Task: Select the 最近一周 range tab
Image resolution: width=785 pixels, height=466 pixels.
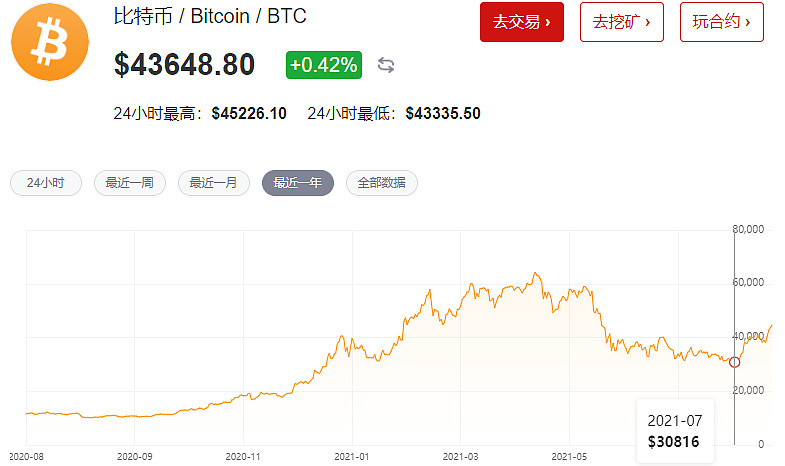Action: (128, 183)
